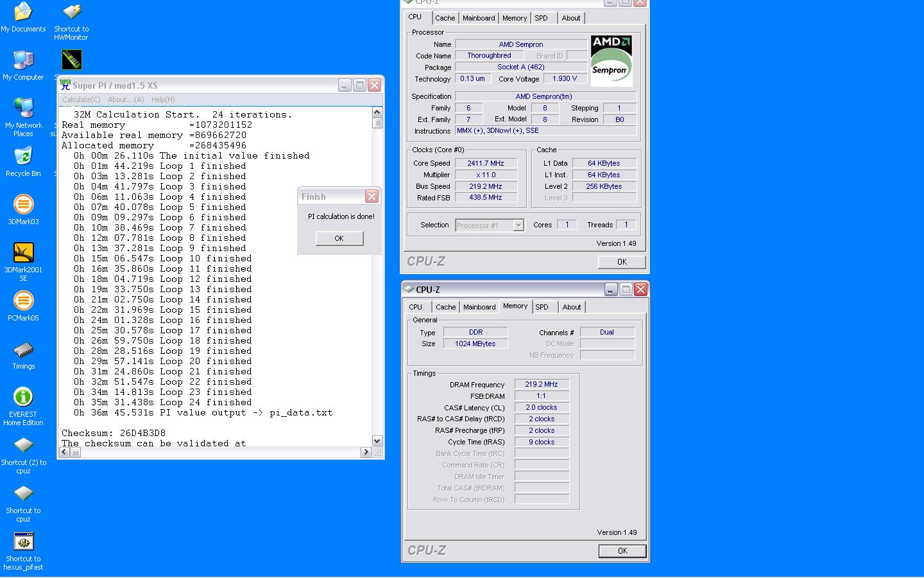The image size is (924, 578).
Task: Click Core Speed value 2411.7 MHz
Action: point(486,163)
